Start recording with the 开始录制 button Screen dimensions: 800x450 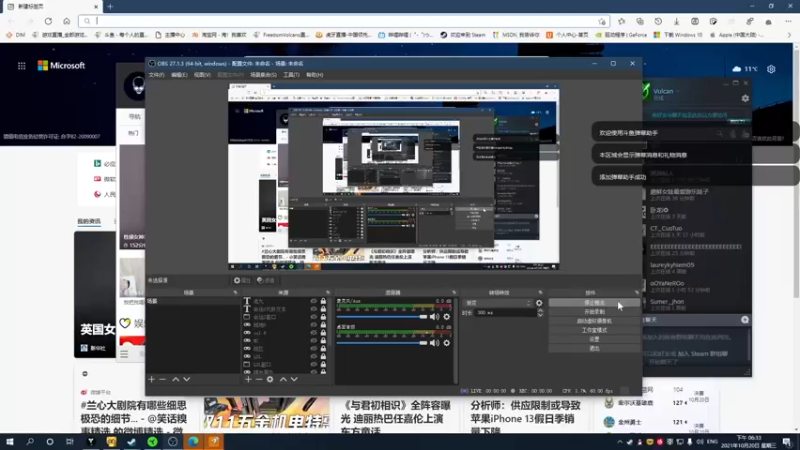tap(594, 312)
